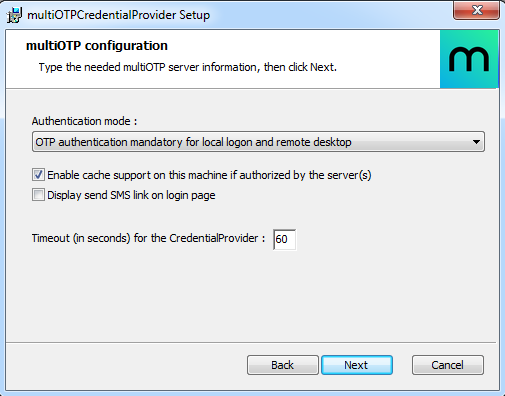
Task: Return to the previous page with Back
Action: (283, 365)
